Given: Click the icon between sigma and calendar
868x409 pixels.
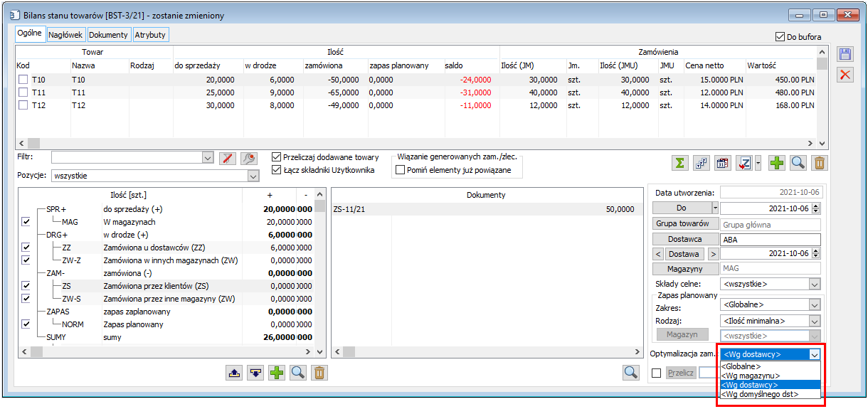Looking at the screenshot, I should [702, 163].
